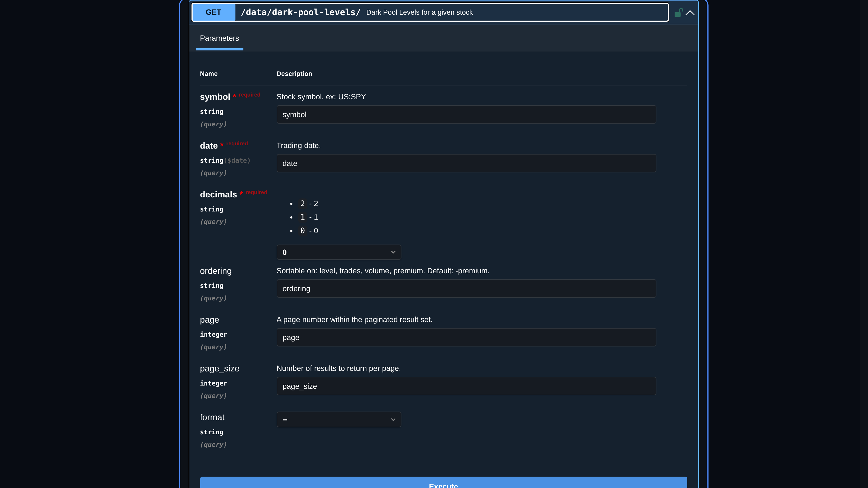
Task: Click the 'Name' column header
Action: [x=209, y=74]
